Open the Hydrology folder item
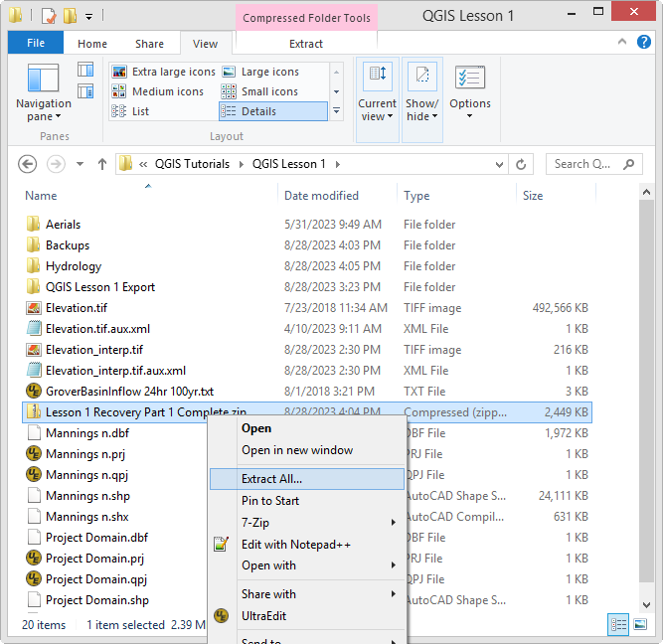Viewport: 663px width, 644px height. pyautogui.click(x=73, y=266)
